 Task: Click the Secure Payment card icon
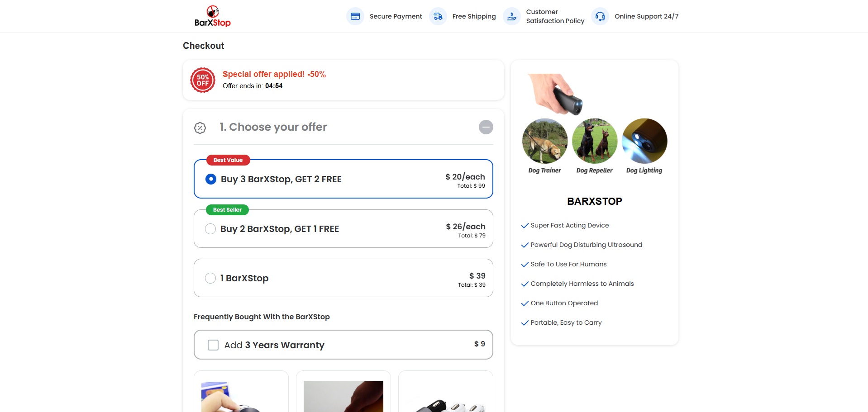tap(355, 16)
